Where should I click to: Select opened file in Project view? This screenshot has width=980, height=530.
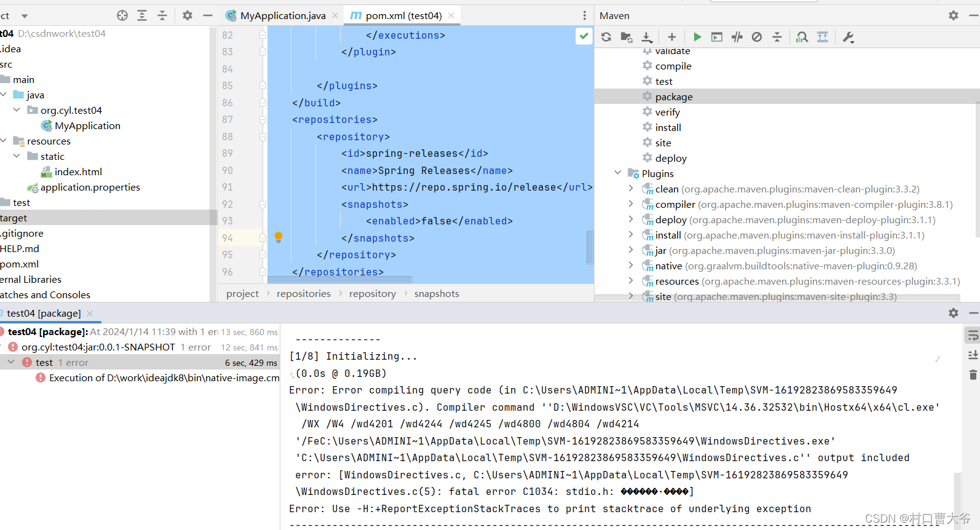pos(122,15)
